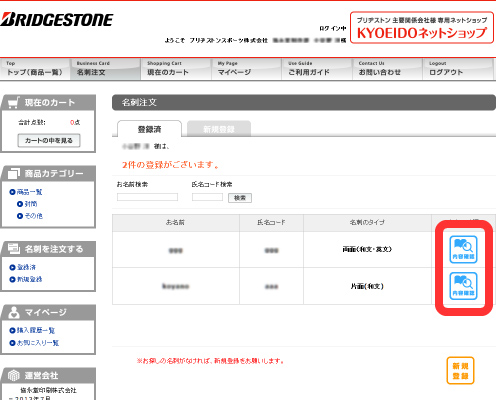Click the shopping cart icon in sidebar header

click(13, 103)
